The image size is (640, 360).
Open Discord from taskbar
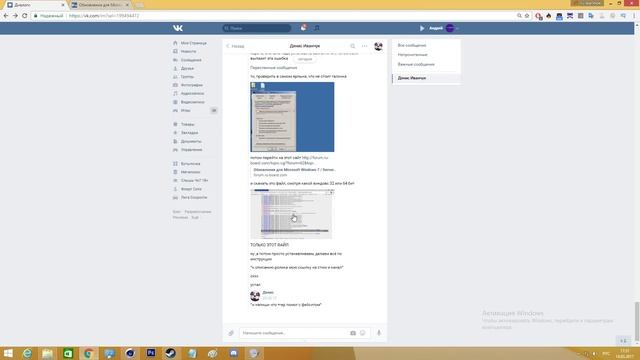[x=233, y=353]
